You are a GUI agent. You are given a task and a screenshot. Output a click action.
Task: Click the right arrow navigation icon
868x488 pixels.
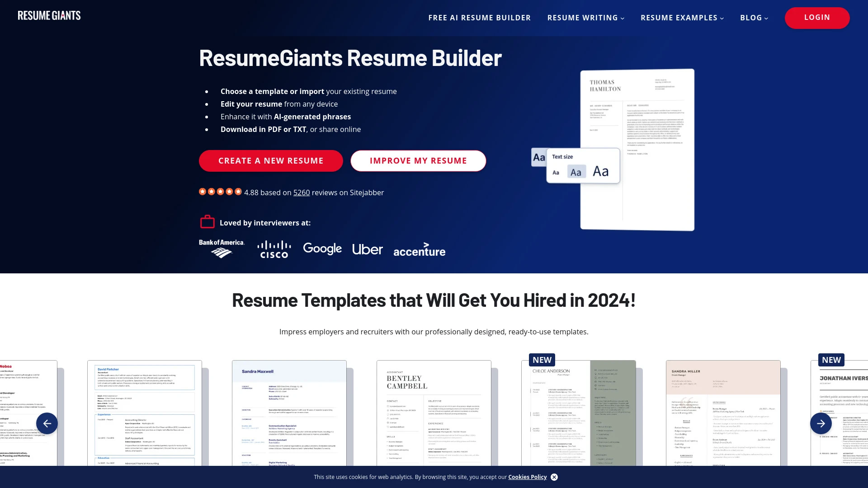(x=821, y=423)
